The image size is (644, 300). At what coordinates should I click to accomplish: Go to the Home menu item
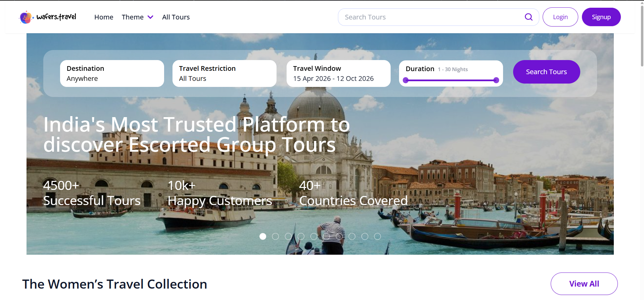[x=104, y=17]
